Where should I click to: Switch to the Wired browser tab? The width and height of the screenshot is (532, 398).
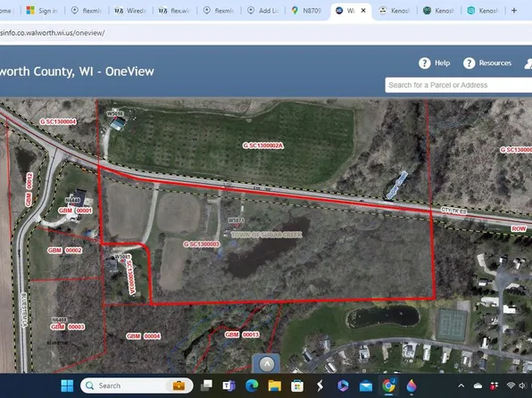[x=130, y=11]
